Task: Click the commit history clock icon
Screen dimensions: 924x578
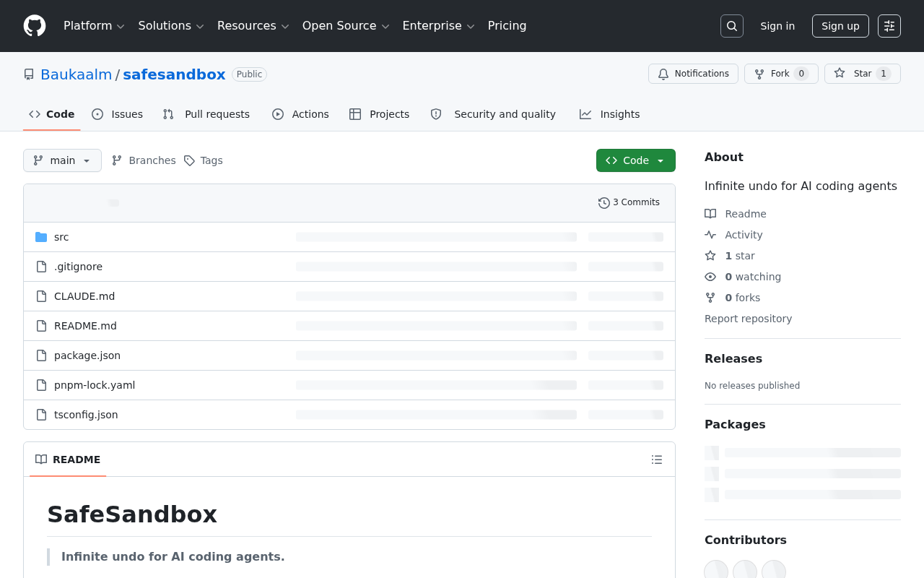Action: coord(604,203)
